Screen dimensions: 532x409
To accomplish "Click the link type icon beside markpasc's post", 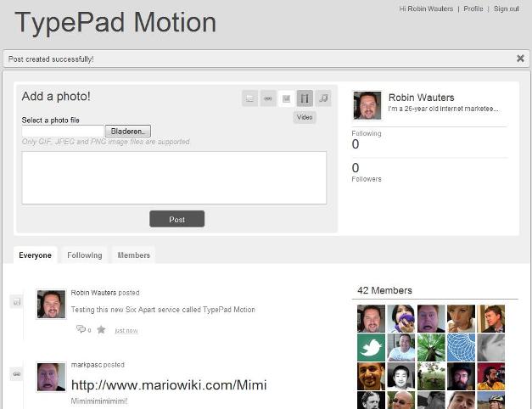I will tap(17, 373).
